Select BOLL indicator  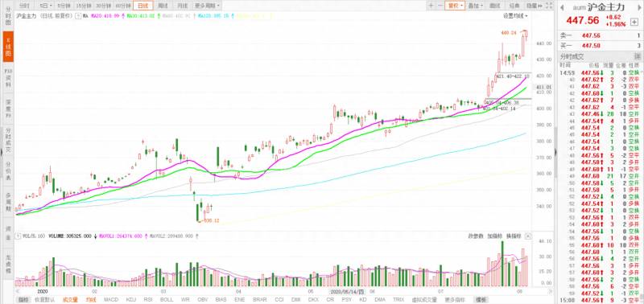pyautogui.click(x=167, y=300)
